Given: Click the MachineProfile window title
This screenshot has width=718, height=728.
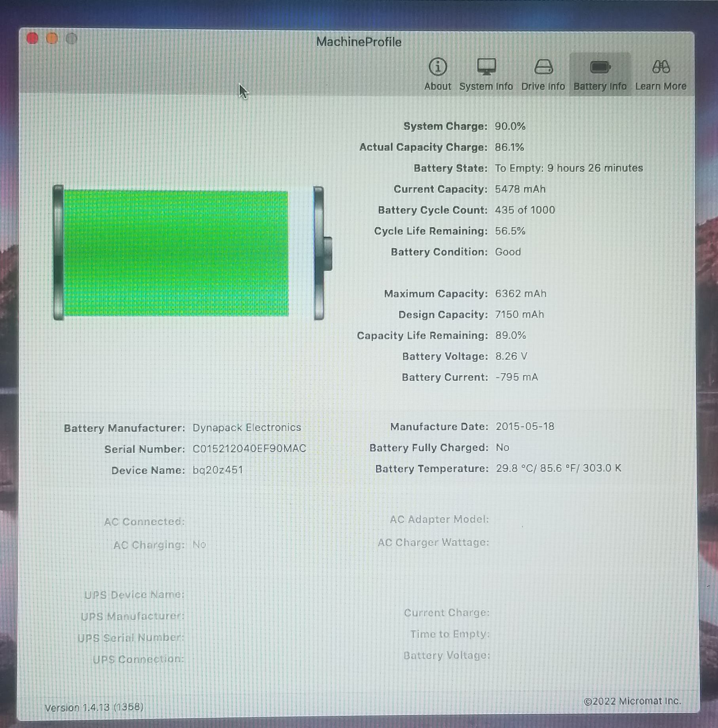Looking at the screenshot, I should (359, 42).
